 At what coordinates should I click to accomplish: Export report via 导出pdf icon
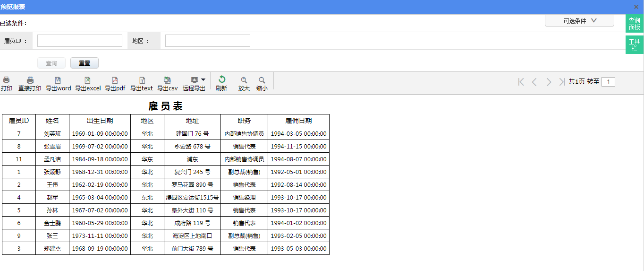pos(115,80)
